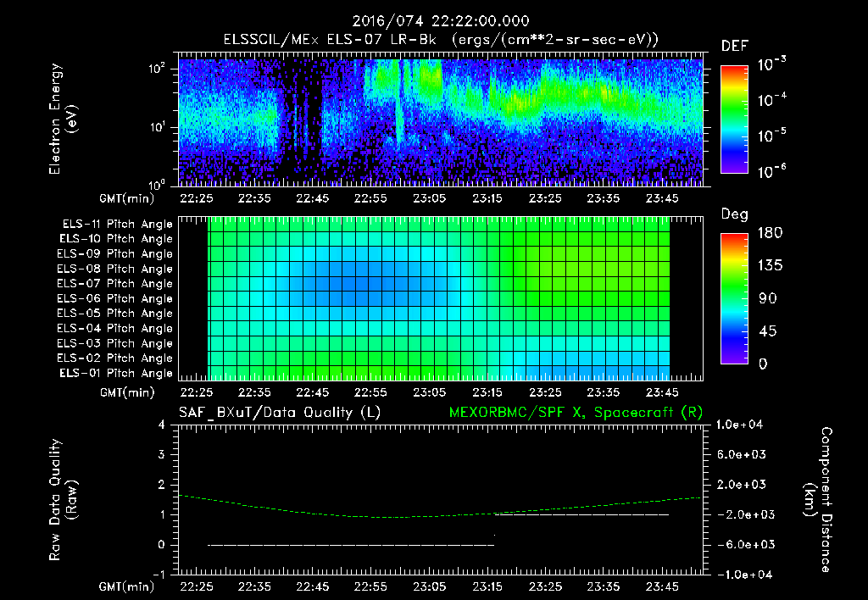The height and width of the screenshot is (600, 868).
Task: Click the 90 label on the Deg color bar
Action: tap(768, 299)
